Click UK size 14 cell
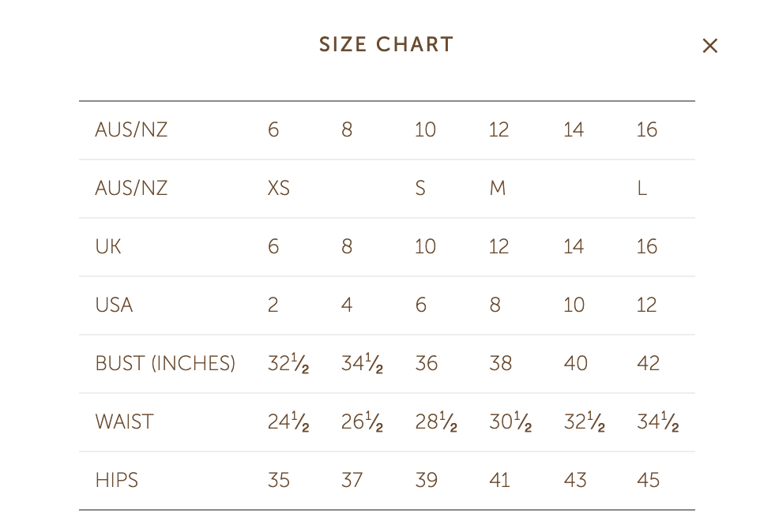This screenshot has width=760, height=532. (x=574, y=246)
